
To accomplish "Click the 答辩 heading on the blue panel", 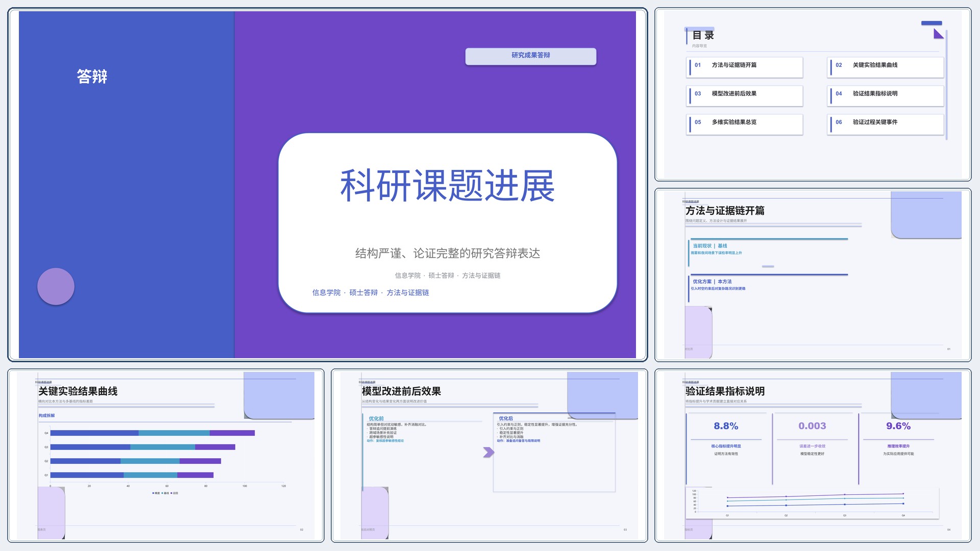I will pos(92,77).
